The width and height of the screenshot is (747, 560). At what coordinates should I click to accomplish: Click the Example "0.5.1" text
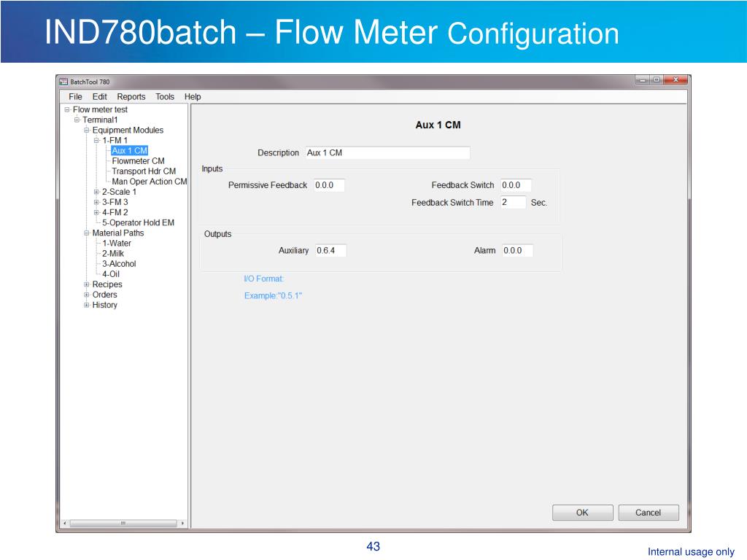click(x=273, y=296)
